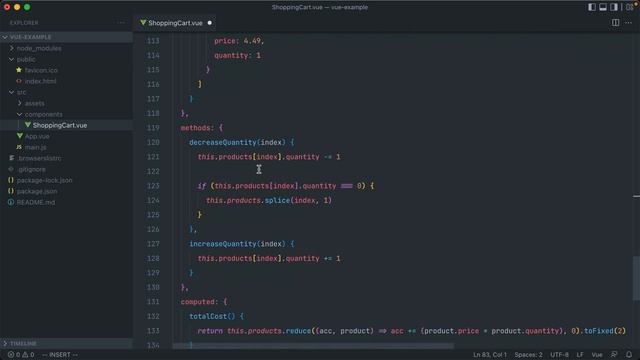
Task: Click the .browserslistrc file icon
Action: pyautogui.click(x=11, y=158)
